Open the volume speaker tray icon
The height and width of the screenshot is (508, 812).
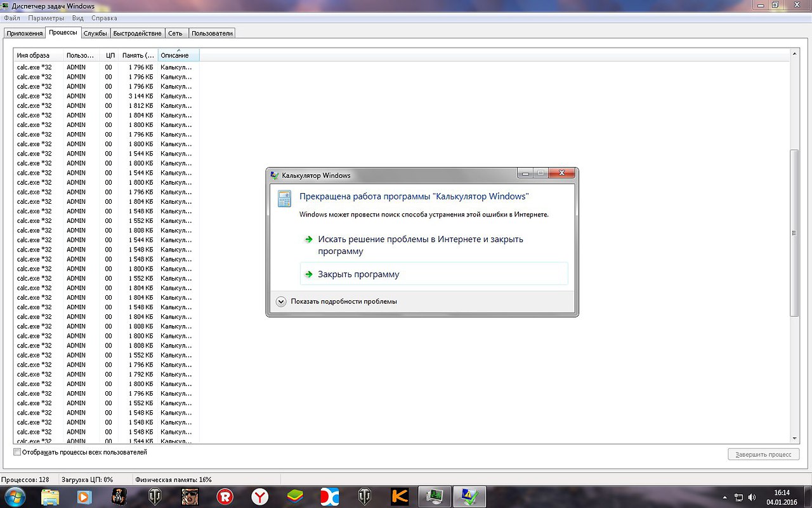click(x=752, y=497)
